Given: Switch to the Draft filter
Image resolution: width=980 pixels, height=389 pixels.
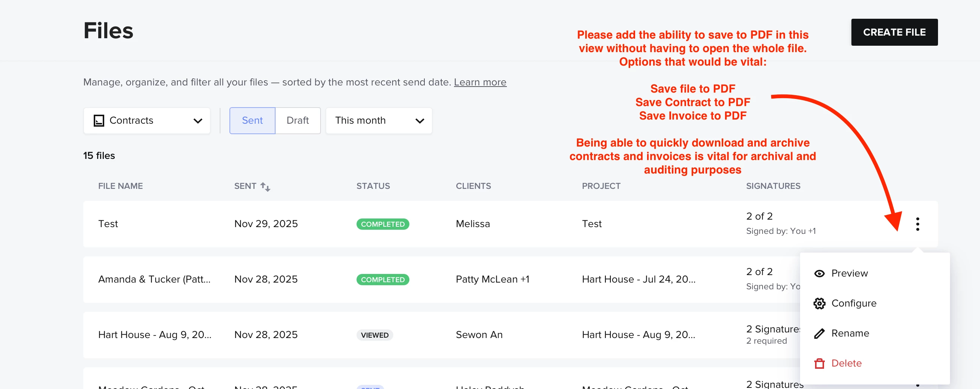Looking at the screenshot, I should (x=298, y=121).
